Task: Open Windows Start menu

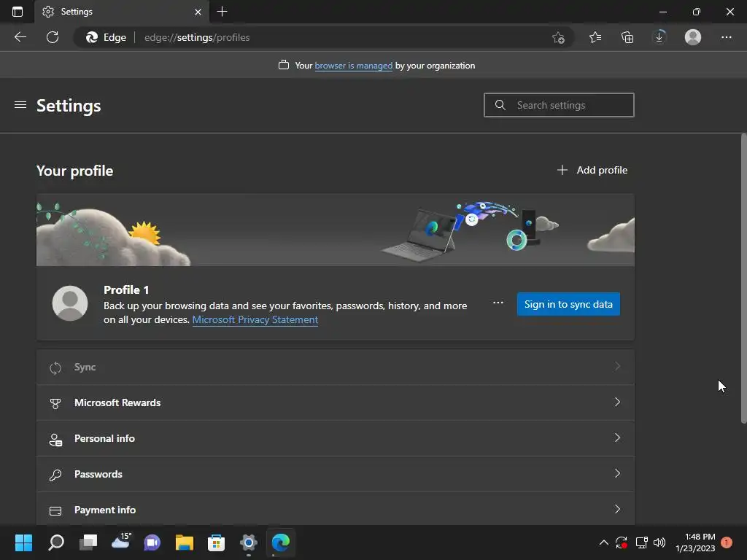Action: (x=23, y=542)
